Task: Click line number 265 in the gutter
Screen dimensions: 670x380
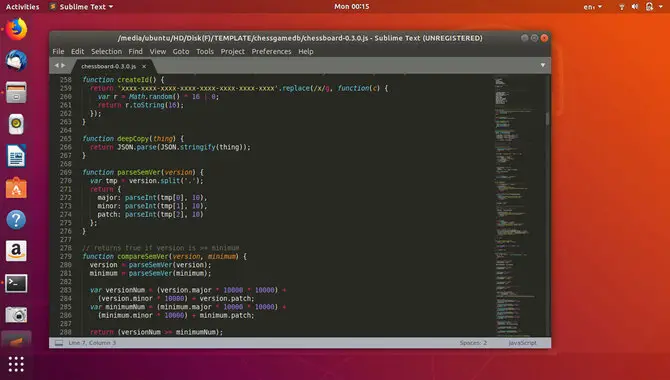Action: [x=66, y=138]
